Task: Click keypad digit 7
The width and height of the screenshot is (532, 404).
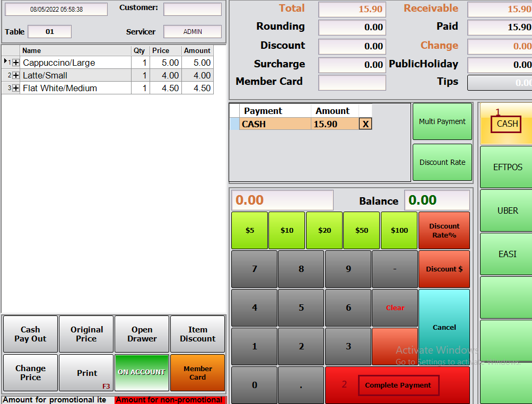Action: pos(255,269)
